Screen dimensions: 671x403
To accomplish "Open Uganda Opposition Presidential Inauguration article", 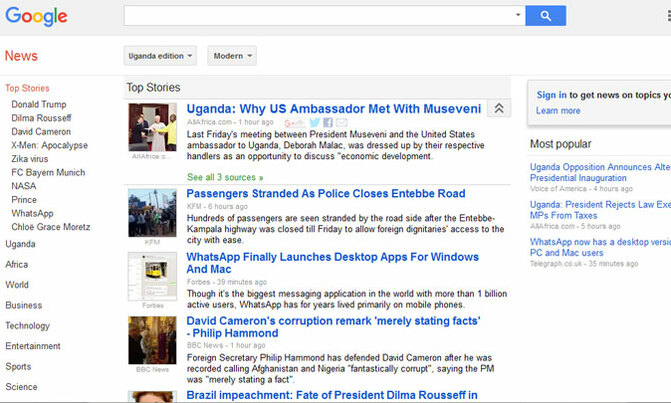I will [600, 172].
